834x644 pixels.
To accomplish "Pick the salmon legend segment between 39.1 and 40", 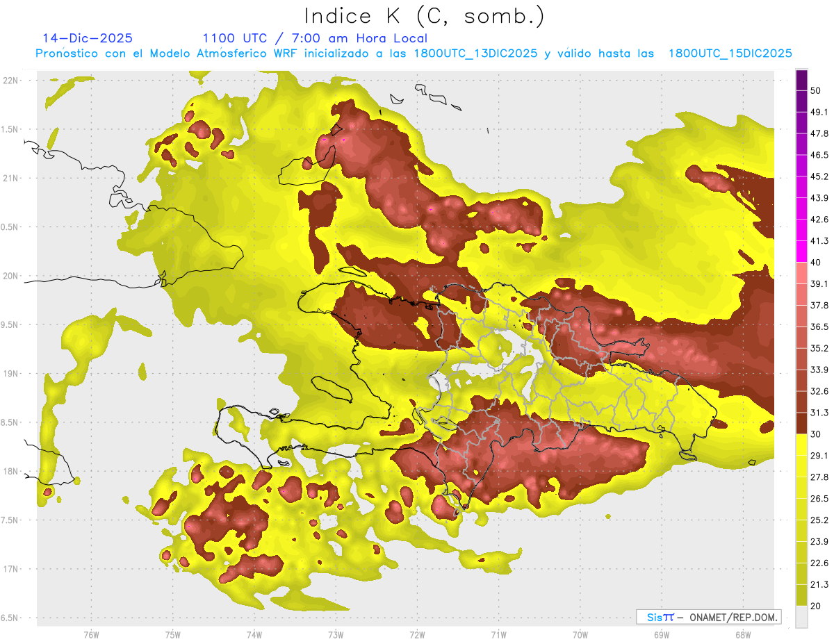I will pyautogui.click(x=801, y=273).
